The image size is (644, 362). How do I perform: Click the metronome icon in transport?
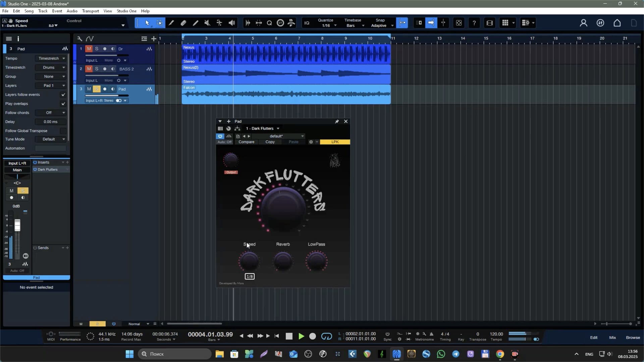(x=432, y=334)
